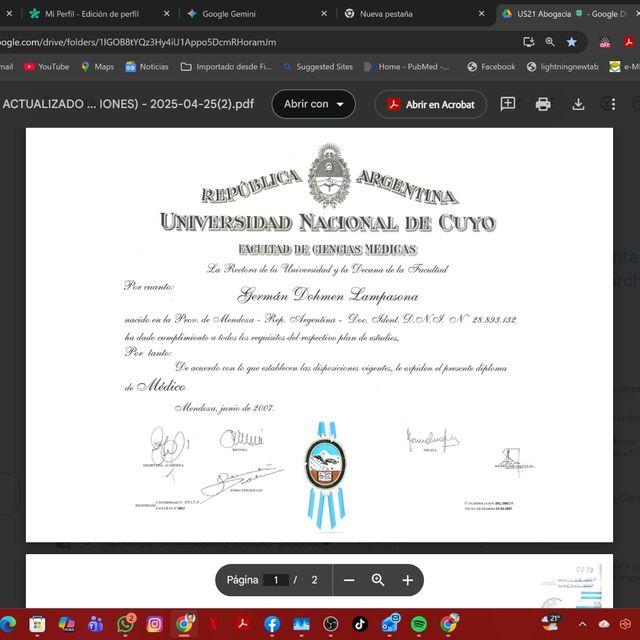Open Facebook from the taskbar
The height and width of the screenshot is (640, 640).
point(272,624)
